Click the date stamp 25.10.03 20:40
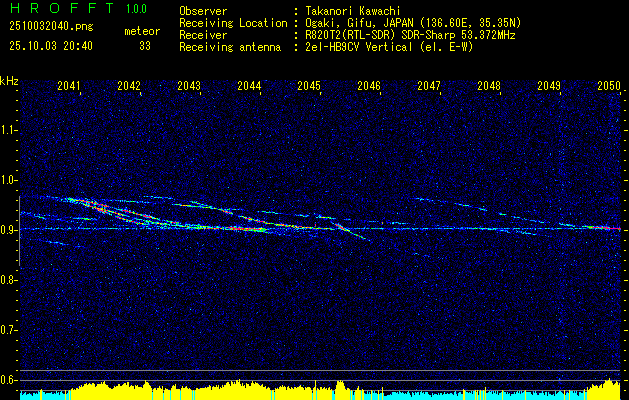Viewport: 629px width, 400px height. [51, 46]
